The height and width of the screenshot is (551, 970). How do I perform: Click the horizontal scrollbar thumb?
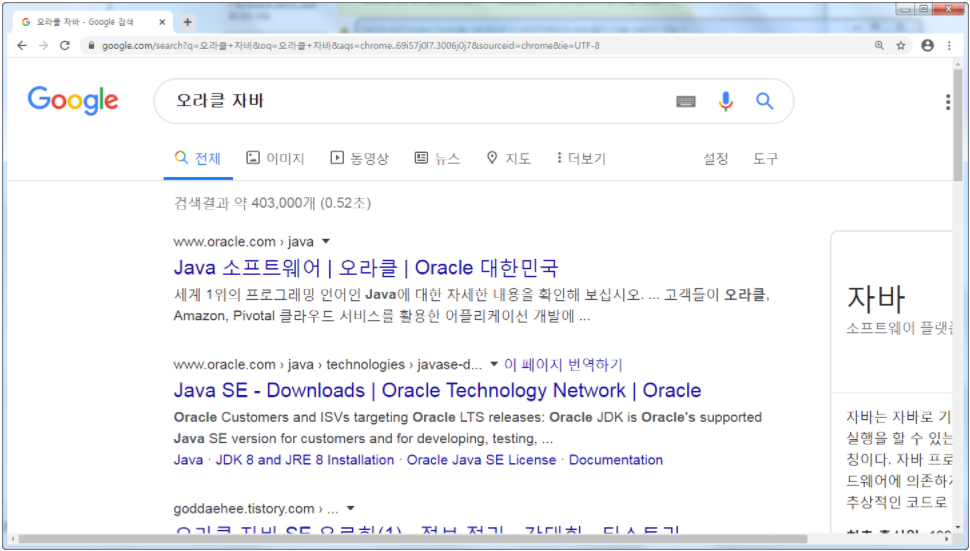point(413,539)
